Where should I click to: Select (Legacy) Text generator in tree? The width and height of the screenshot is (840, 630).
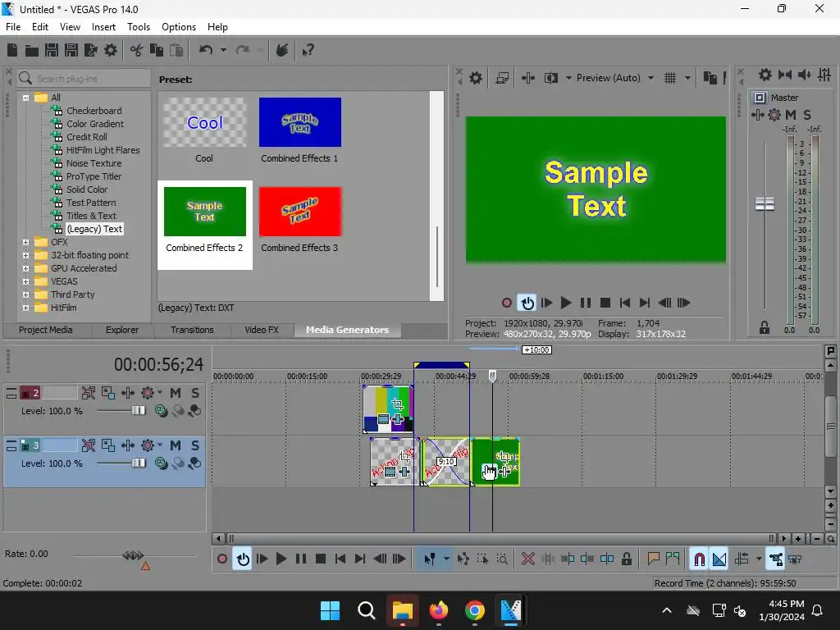click(94, 230)
